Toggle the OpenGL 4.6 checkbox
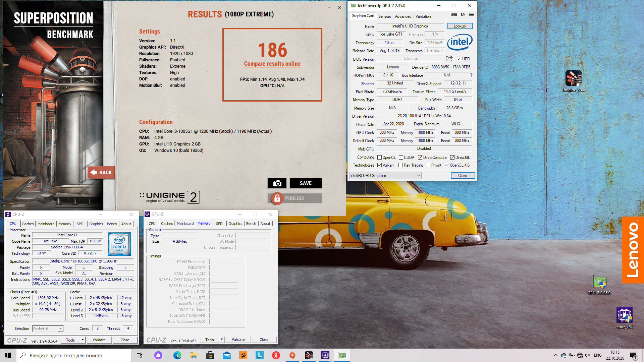Image resolution: width=644 pixels, height=362 pixels. [x=447, y=165]
